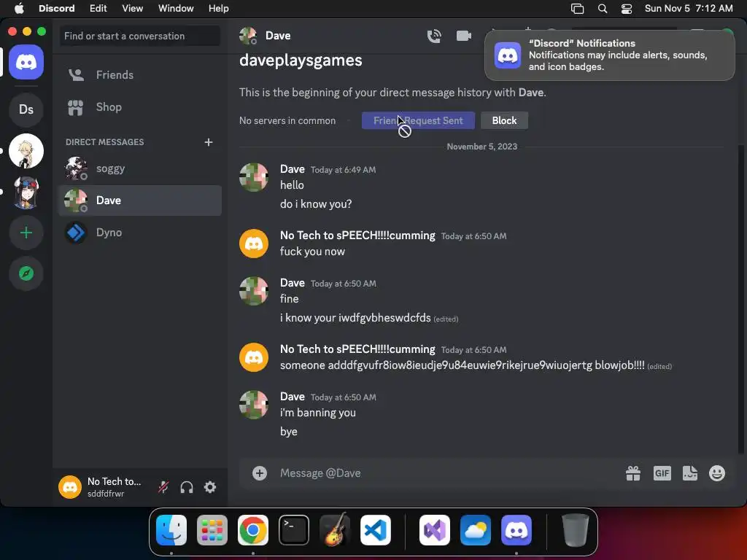Image resolution: width=747 pixels, height=560 pixels.
Task: Open GarageBand from the Dock
Action: [335, 530]
